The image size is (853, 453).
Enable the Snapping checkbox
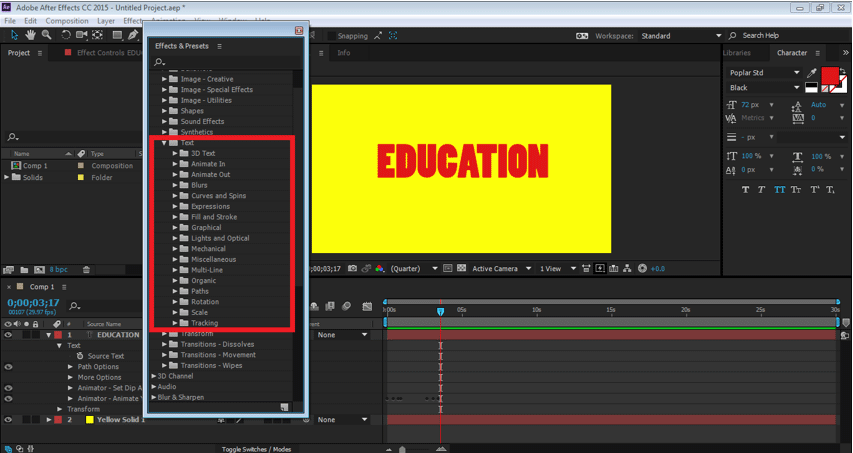(331, 36)
